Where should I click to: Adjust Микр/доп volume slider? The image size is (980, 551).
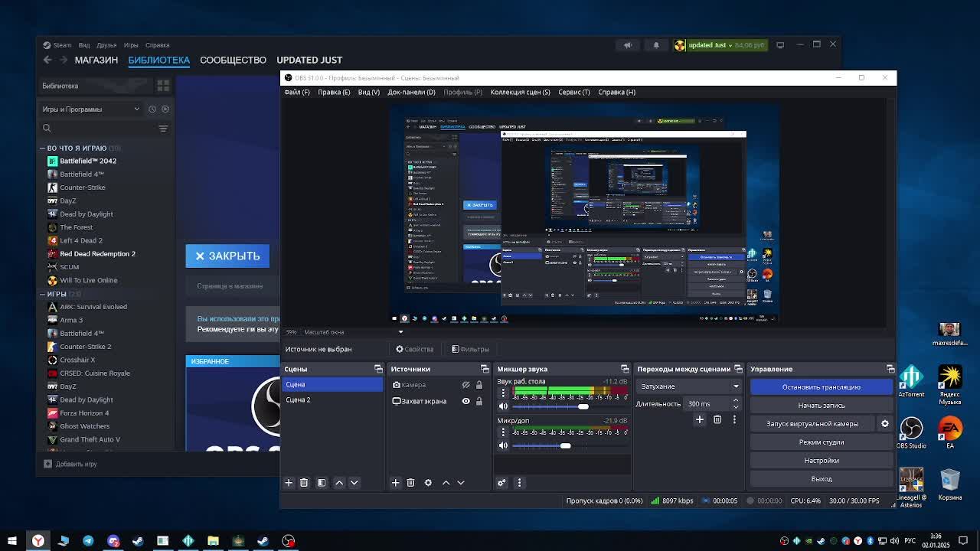(x=565, y=445)
